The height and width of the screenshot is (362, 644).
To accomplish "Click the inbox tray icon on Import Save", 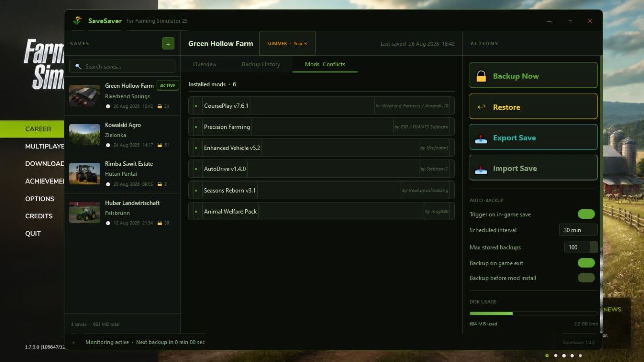I will pos(481,169).
